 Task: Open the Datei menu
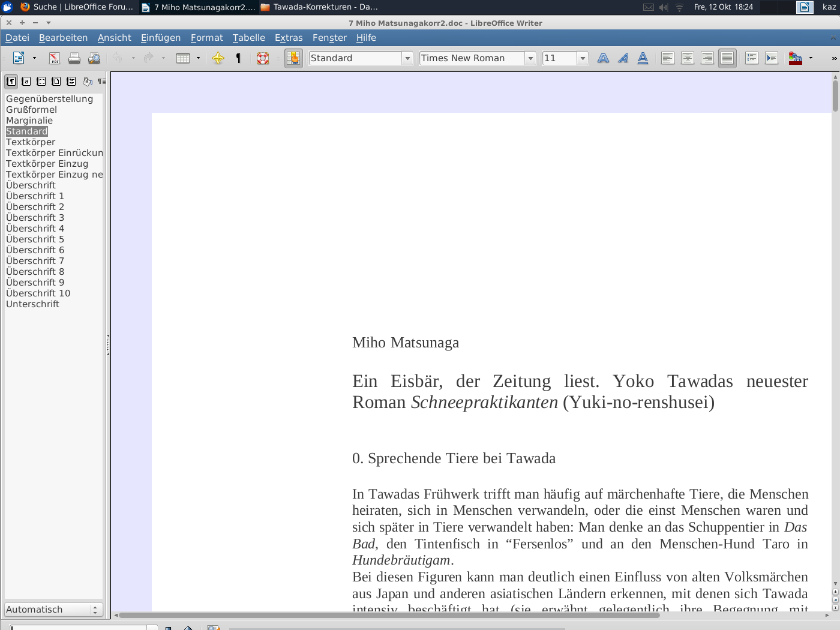tap(17, 38)
